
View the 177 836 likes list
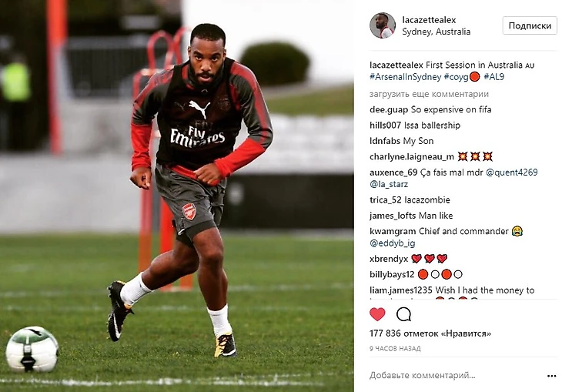click(x=430, y=333)
